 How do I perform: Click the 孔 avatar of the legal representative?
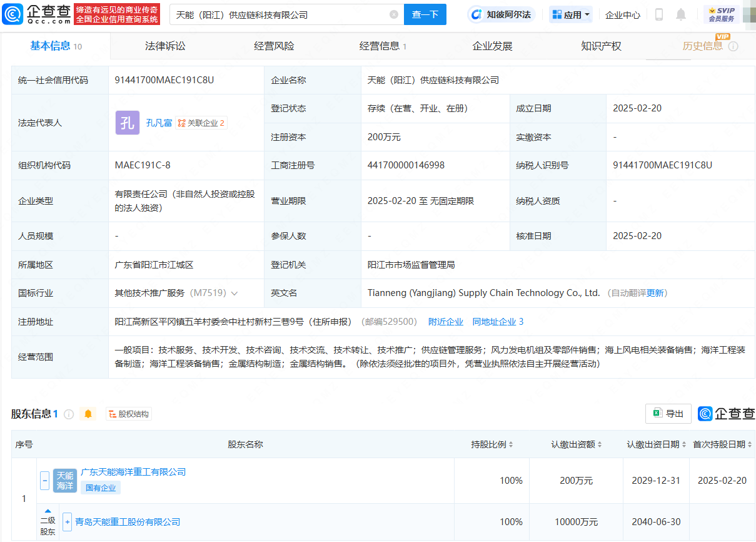point(128,123)
